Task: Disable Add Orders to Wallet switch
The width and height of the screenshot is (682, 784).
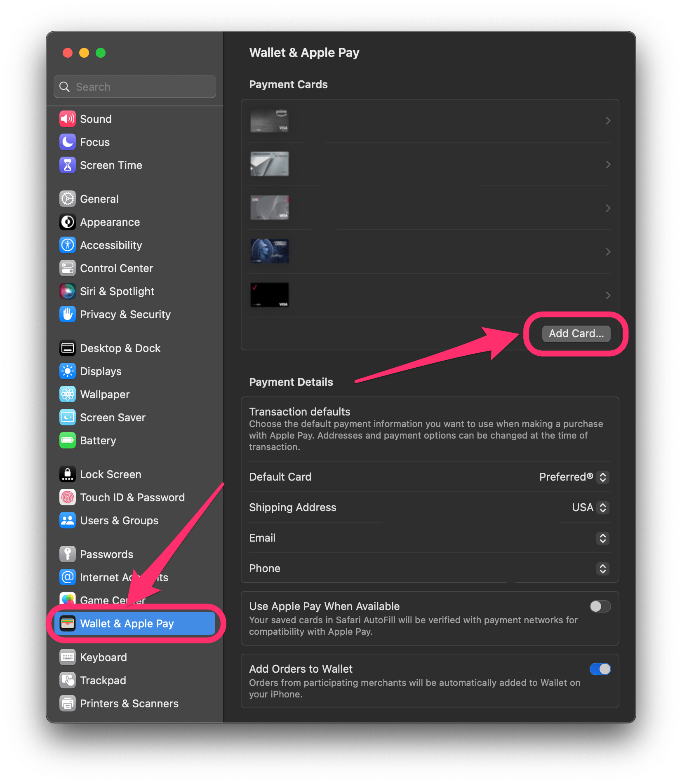Action: click(600, 669)
